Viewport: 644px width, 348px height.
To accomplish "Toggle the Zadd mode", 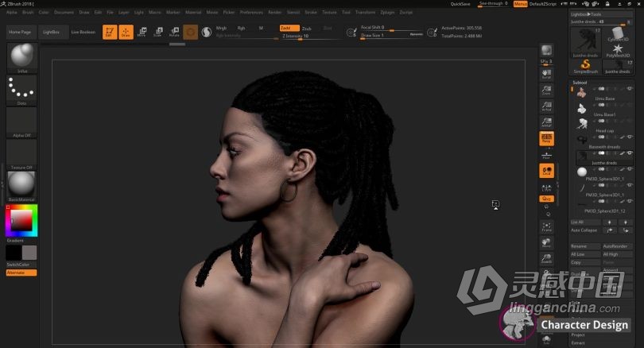I will tap(289, 28).
